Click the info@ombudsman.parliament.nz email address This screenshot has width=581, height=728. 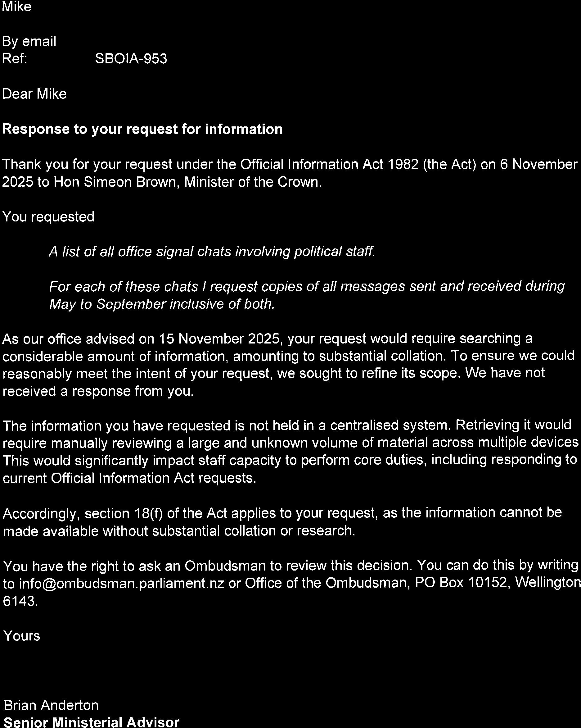[122, 584]
